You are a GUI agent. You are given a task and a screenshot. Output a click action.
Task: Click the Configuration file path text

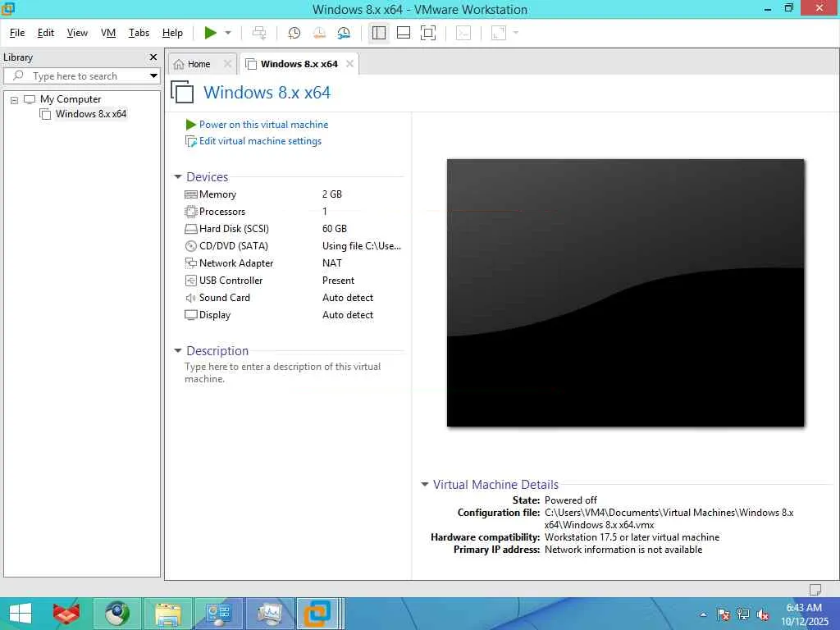pos(669,518)
